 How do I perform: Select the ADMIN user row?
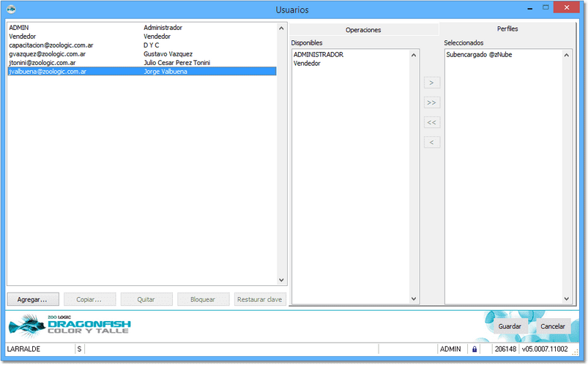[x=142, y=28]
